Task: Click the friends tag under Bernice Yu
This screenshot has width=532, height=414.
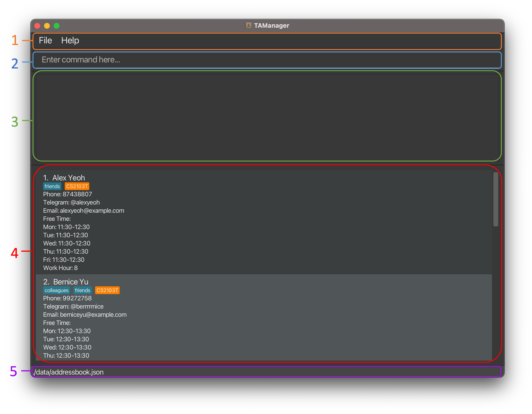Action: tap(83, 290)
